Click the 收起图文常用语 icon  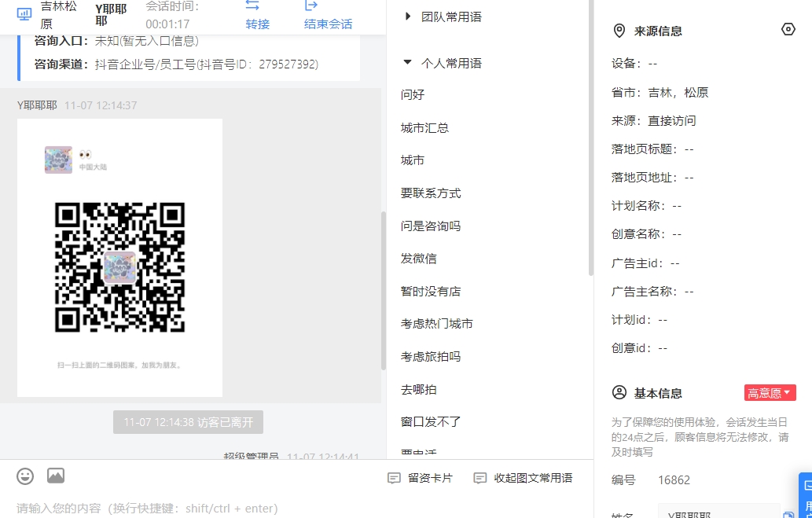click(480, 478)
